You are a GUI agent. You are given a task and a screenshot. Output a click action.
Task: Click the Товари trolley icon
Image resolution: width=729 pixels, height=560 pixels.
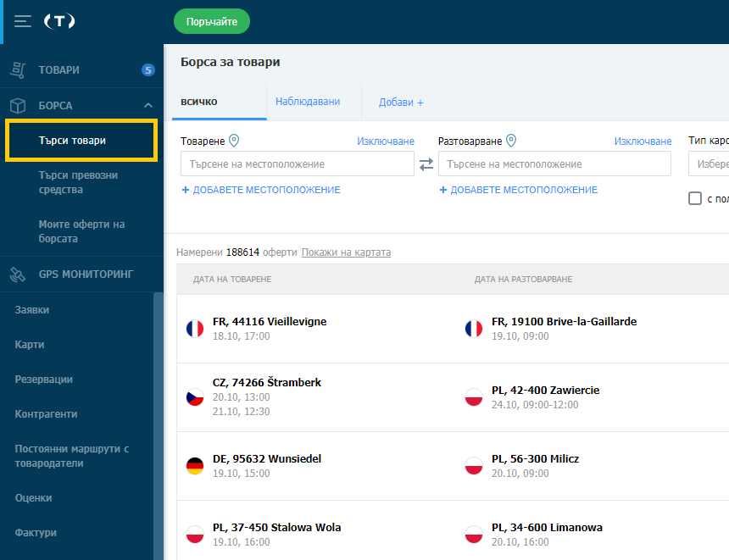tap(18, 70)
